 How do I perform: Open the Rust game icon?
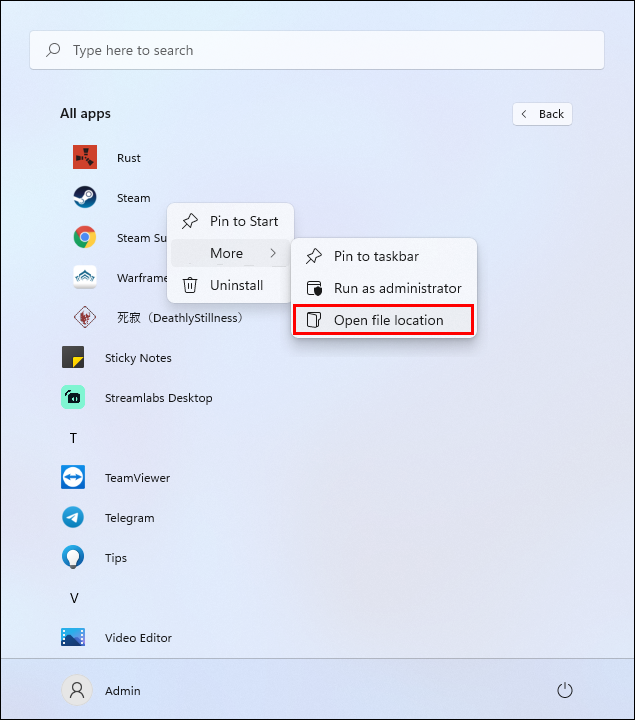coord(85,157)
